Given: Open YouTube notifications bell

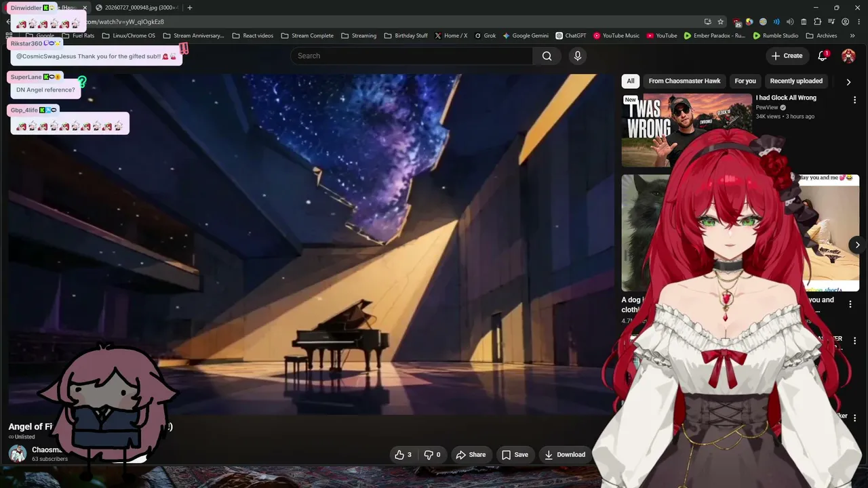Looking at the screenshot, I should pyautogui.click(x=823, y=56).
